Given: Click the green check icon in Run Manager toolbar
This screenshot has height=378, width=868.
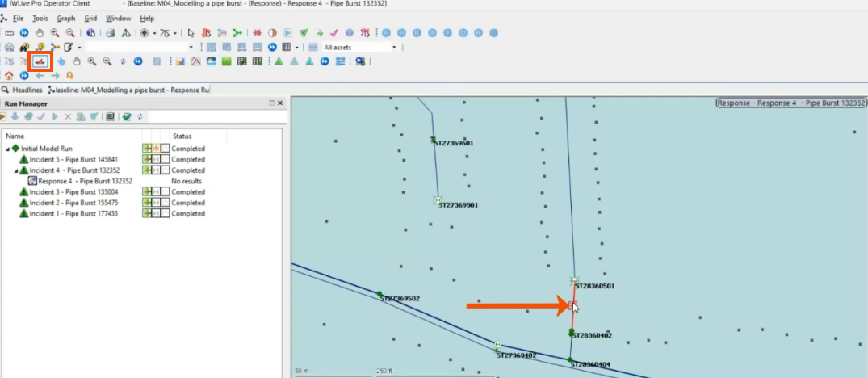Looking at the screenshot, I should pyautogui.click(x=128, y=117).
